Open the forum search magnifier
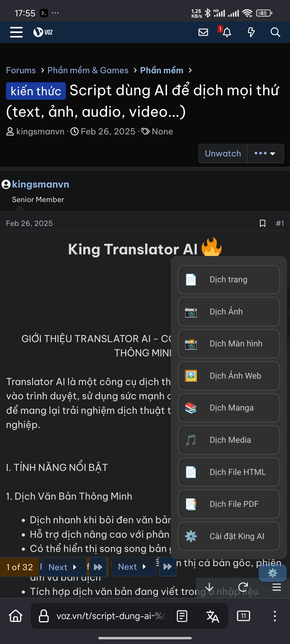Image resolution: width=290 pixels, height=644 pixels. tap(275, 32)
